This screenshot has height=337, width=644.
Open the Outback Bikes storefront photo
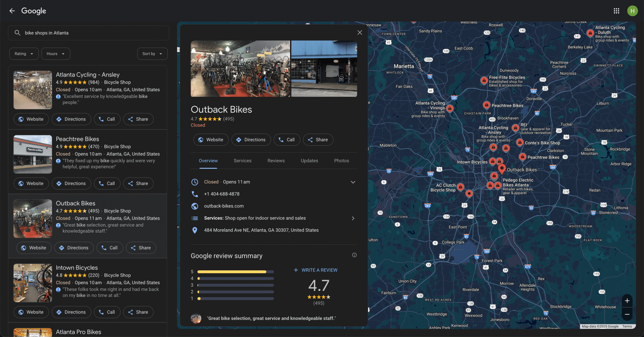coord(324,69)
